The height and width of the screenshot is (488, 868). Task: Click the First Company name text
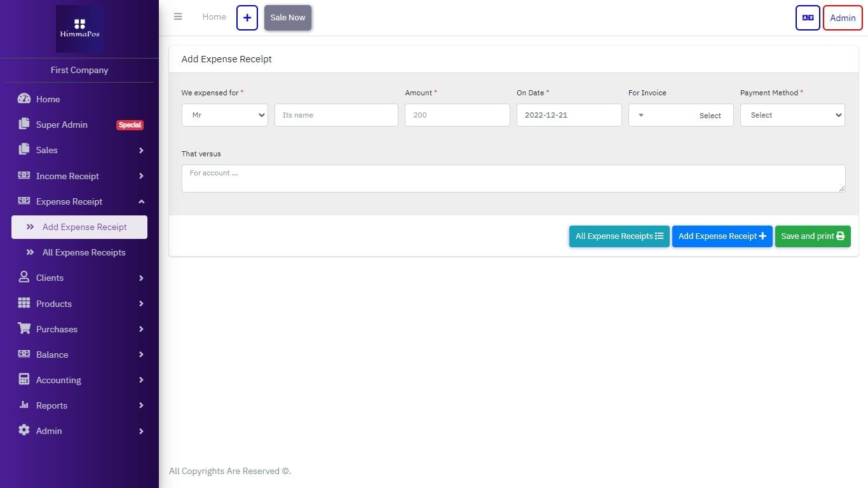coord(79,70)
